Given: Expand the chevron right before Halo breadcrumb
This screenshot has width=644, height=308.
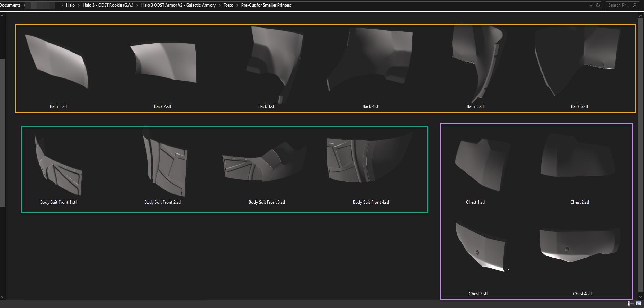Looking at the screenshot, I should (x=62, y=5).
